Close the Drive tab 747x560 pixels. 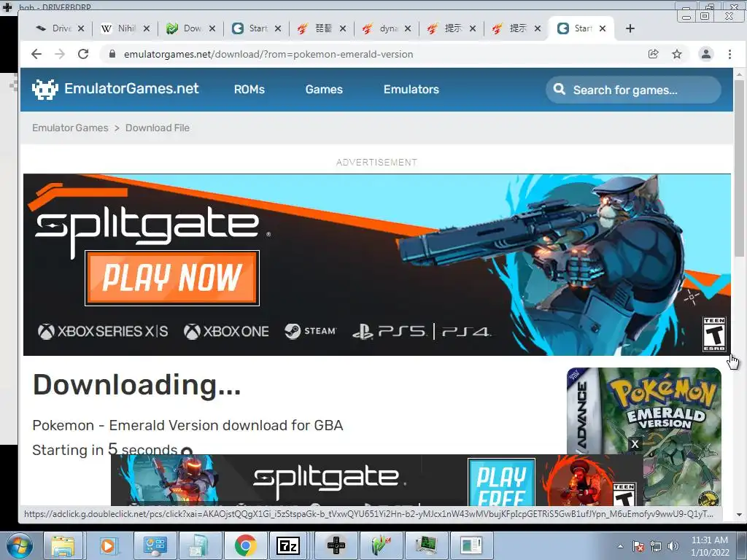[x=81, y=28]
